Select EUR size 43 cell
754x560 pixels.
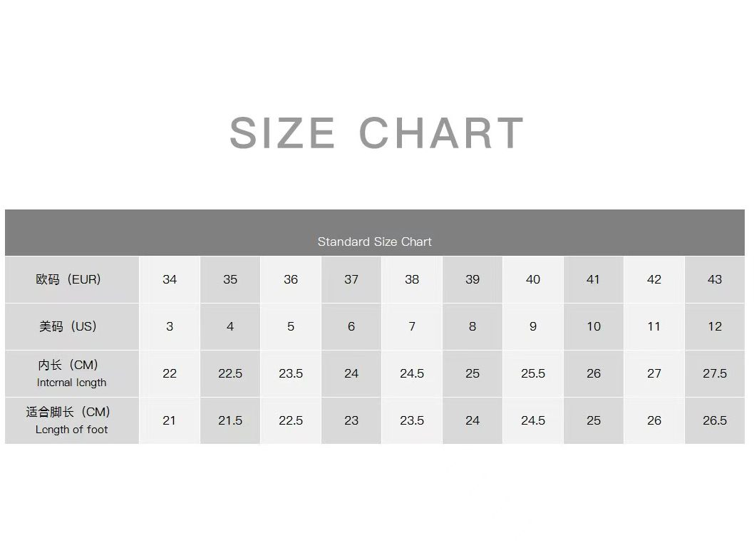(715, 279)
